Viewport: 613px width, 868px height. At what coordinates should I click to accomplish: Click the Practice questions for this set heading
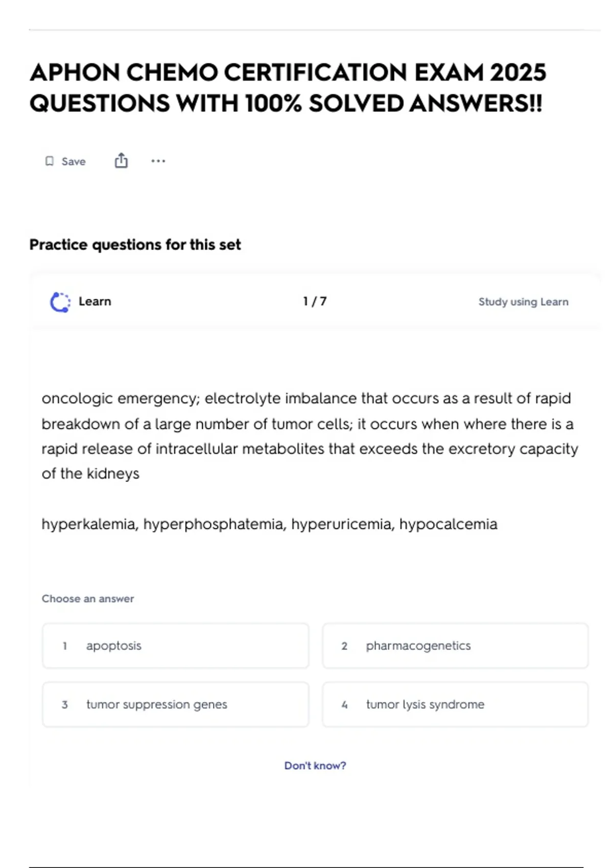pyautogui.click(x=135, y=245)
